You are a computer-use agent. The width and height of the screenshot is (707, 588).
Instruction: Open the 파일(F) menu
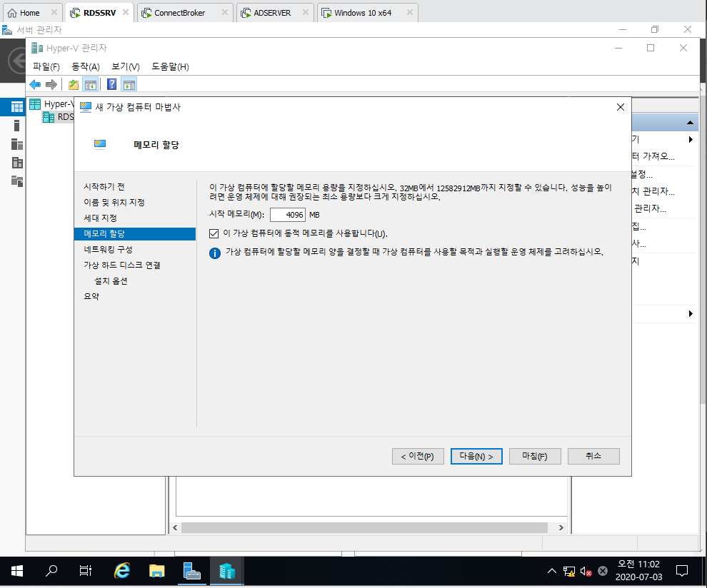pos(46,66)
